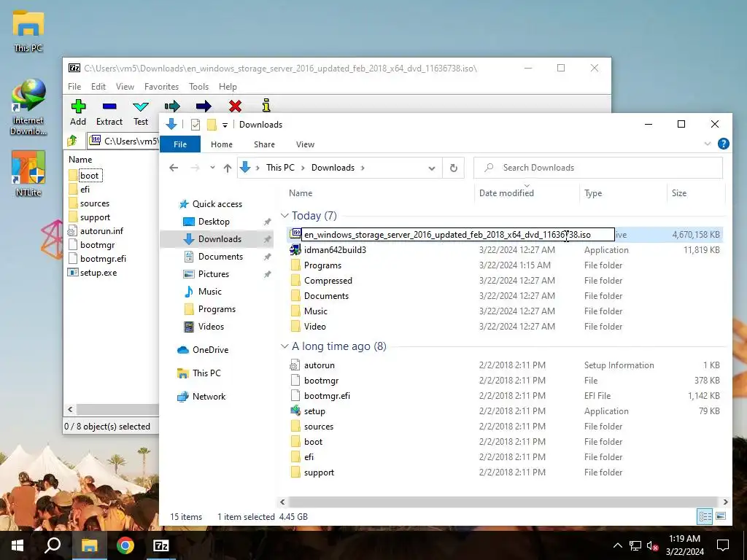Click the Copy arrow icon in 7-Zip toolbar
The image size is (747, 560).
tap(172, 106)
